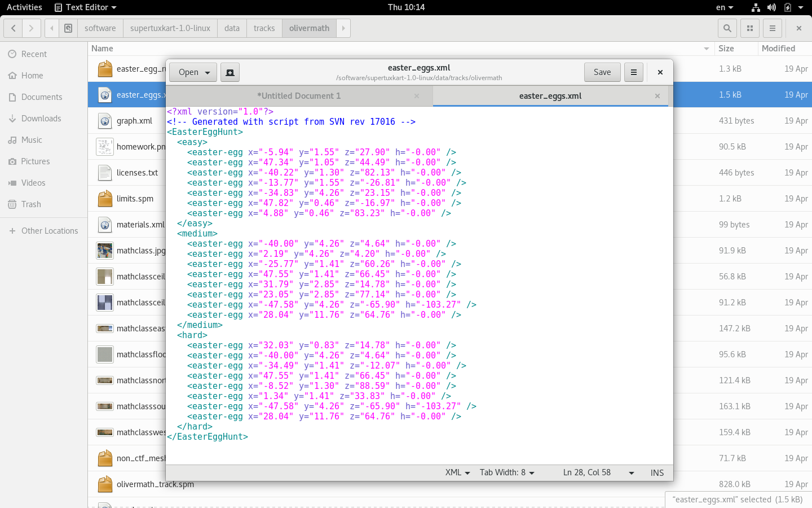
Task: Switch to grid view in file manager
Action: pos(750,28)
